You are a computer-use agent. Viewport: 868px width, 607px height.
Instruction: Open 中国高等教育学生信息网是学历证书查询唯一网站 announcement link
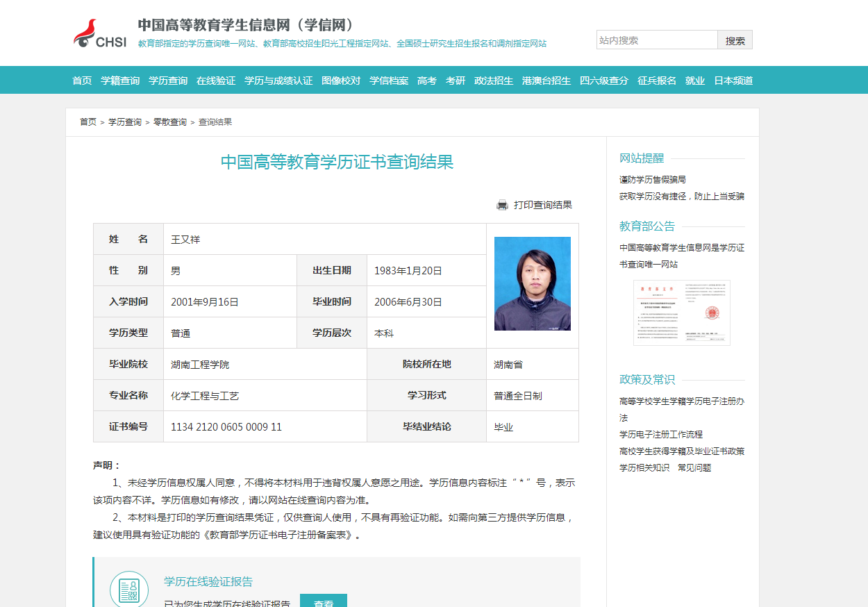coord(682,256)
